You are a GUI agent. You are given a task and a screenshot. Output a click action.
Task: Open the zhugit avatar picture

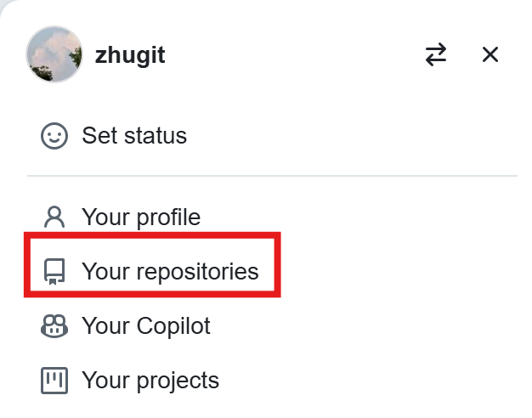54,54
